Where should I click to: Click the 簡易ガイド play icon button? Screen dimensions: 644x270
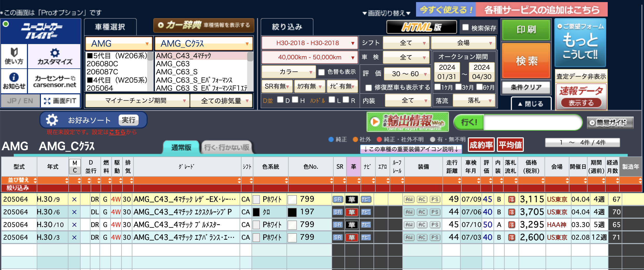pos(610,123)
